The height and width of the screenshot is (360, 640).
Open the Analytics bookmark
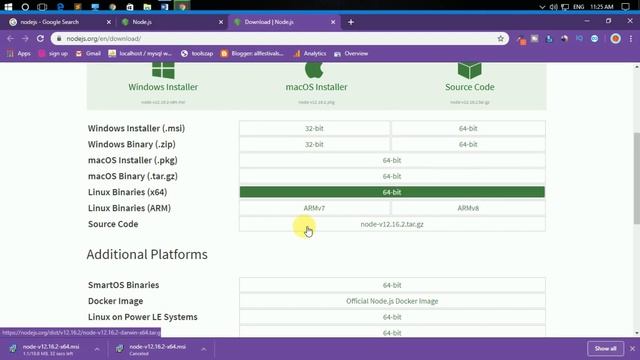(x=309, y=53)
